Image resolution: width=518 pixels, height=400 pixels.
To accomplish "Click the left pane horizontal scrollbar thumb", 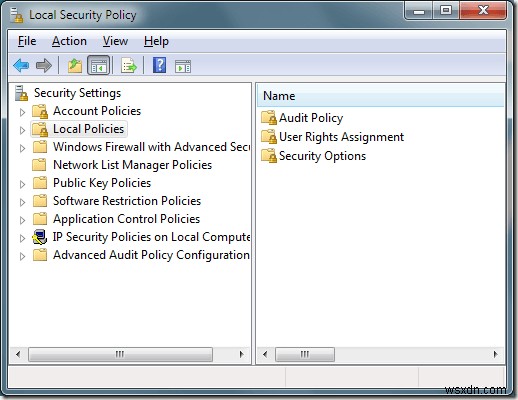I will pyautogui.click(x=120, y=354).
